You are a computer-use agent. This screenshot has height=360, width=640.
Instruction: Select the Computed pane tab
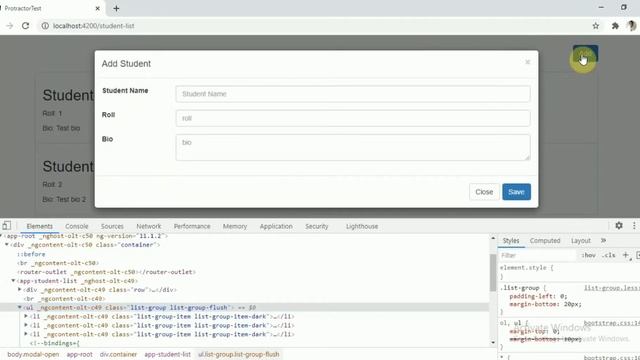tap(545, 241)
